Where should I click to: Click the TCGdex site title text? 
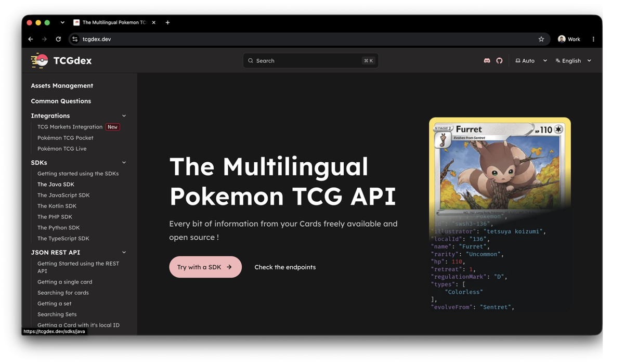(72, 61)
